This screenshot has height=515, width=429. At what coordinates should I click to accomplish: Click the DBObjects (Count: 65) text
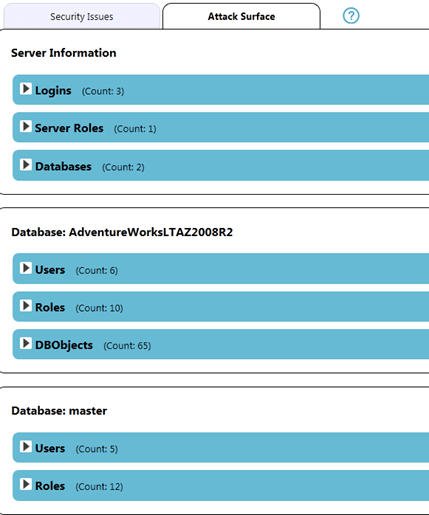[x=127, y=346]
